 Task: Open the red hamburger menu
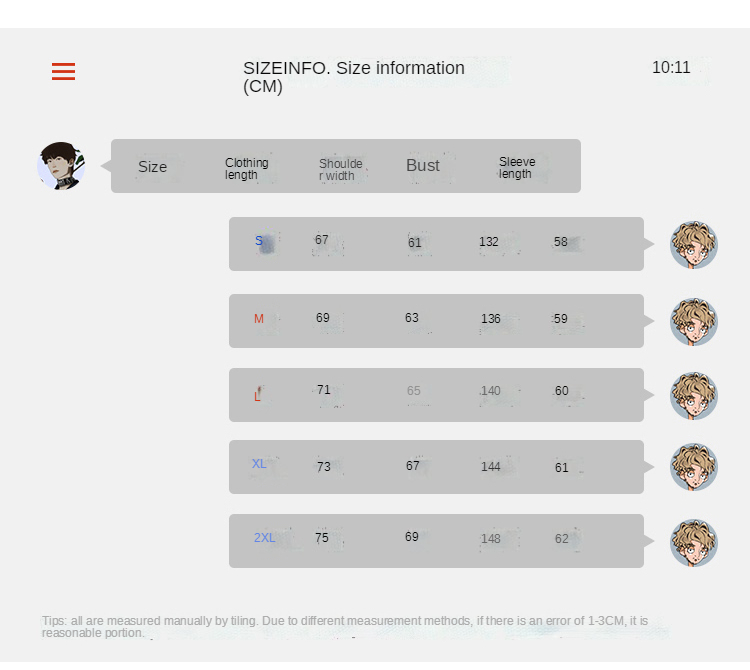[63, 71]
